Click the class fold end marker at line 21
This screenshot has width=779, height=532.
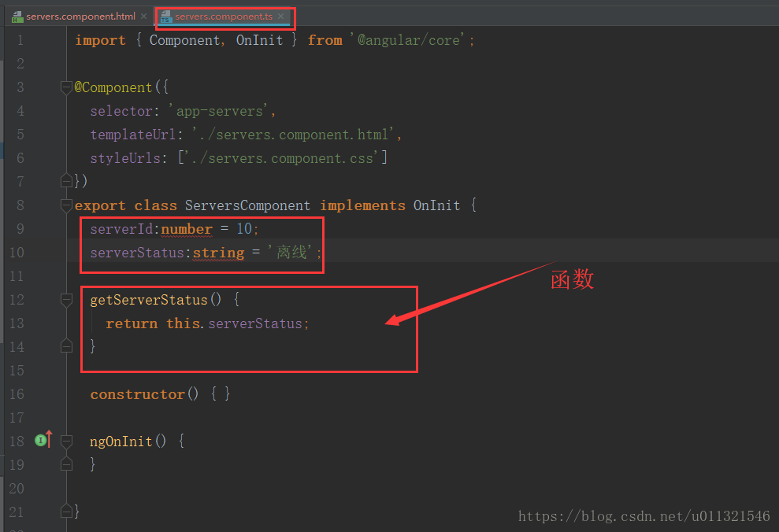(x=66, y=511)
